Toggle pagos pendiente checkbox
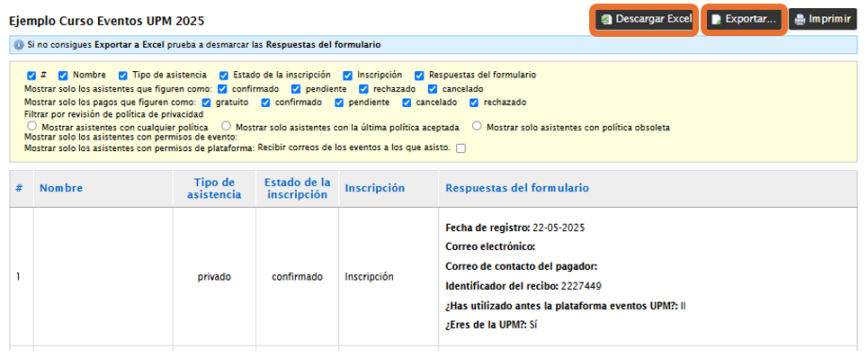Viewport: 868px width, 358px height. (339, 103)
